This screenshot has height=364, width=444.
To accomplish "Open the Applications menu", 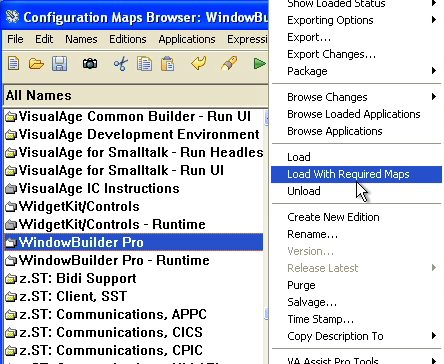I will [x=187, y=39].
